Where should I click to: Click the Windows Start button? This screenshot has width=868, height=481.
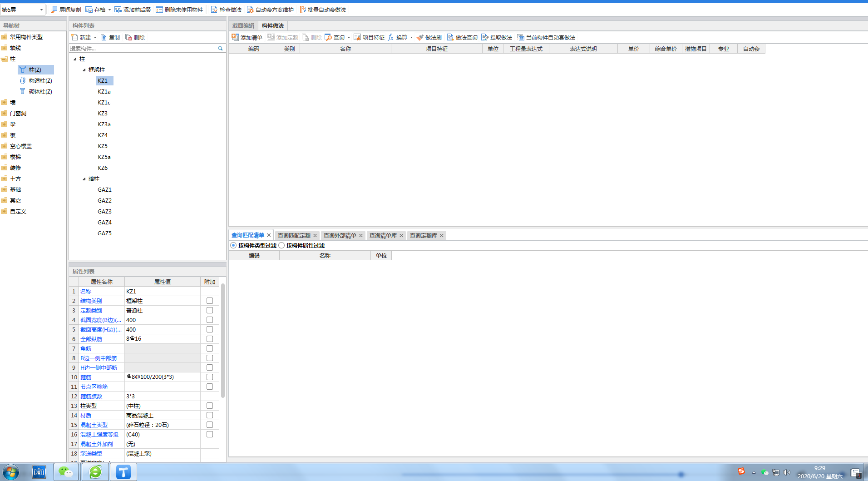pyautogui.click(x=11, y=472)
